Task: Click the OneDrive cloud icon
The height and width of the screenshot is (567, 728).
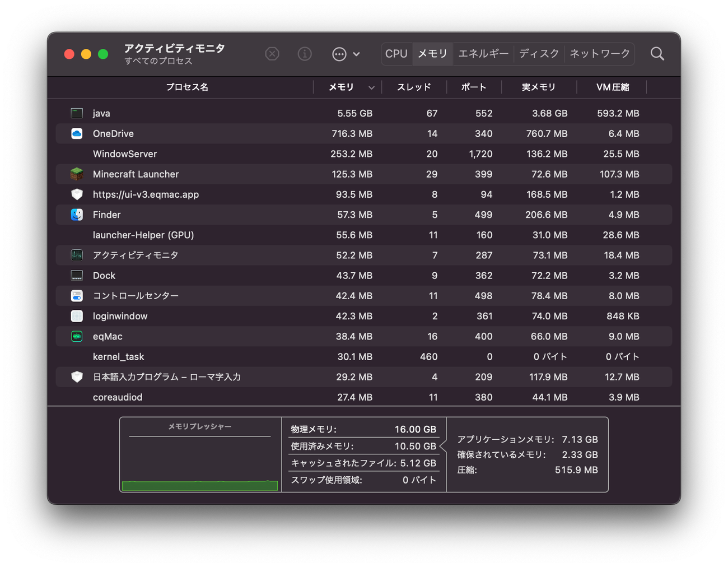Action: click(x=77, y=133)
